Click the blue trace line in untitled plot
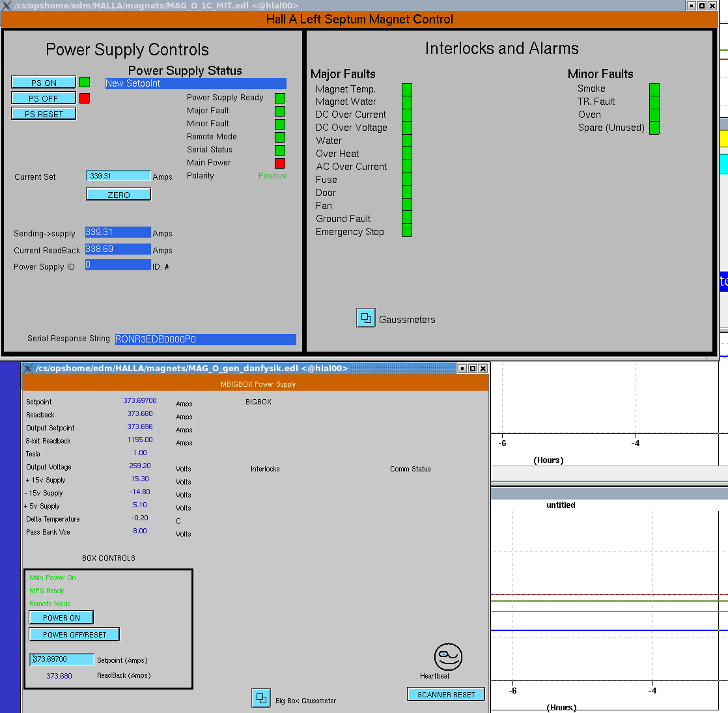This screenshot has height=713, width=728. coord(608,630)
